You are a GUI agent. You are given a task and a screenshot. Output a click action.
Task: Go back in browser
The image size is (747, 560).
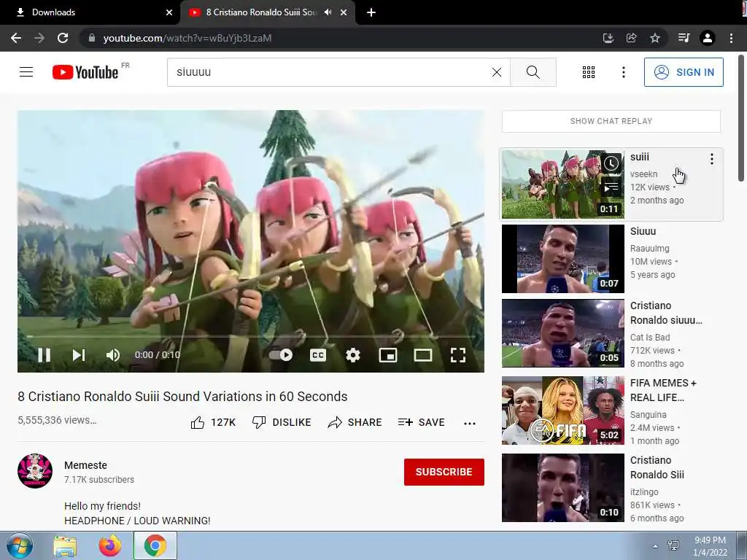point(16,38)
